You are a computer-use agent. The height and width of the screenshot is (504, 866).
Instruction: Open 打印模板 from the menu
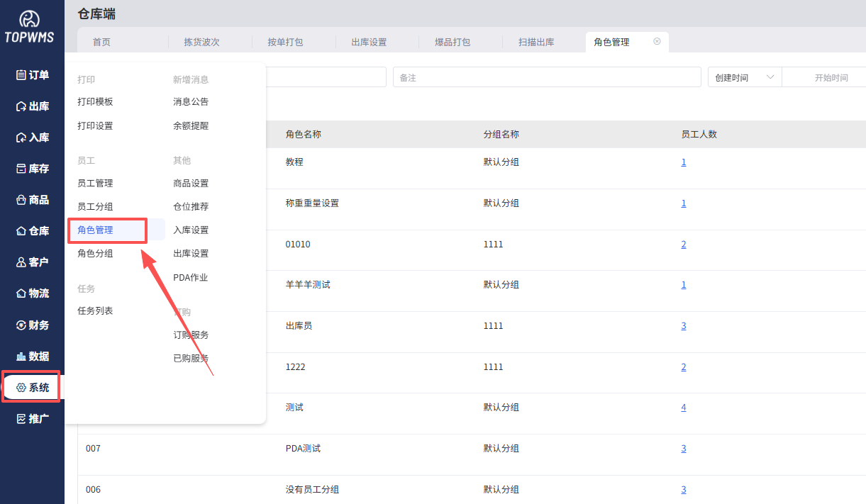(95, 101)
